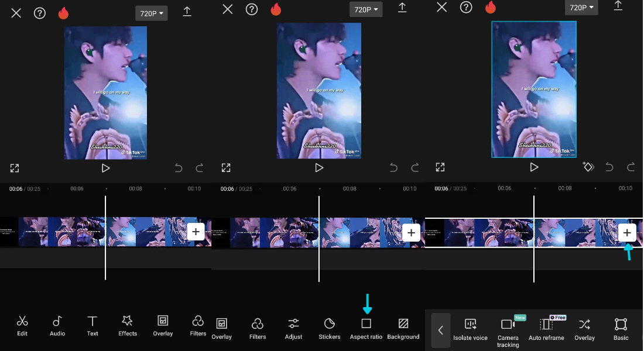
Task: Redo action in left panel
Action: point(200,168)
